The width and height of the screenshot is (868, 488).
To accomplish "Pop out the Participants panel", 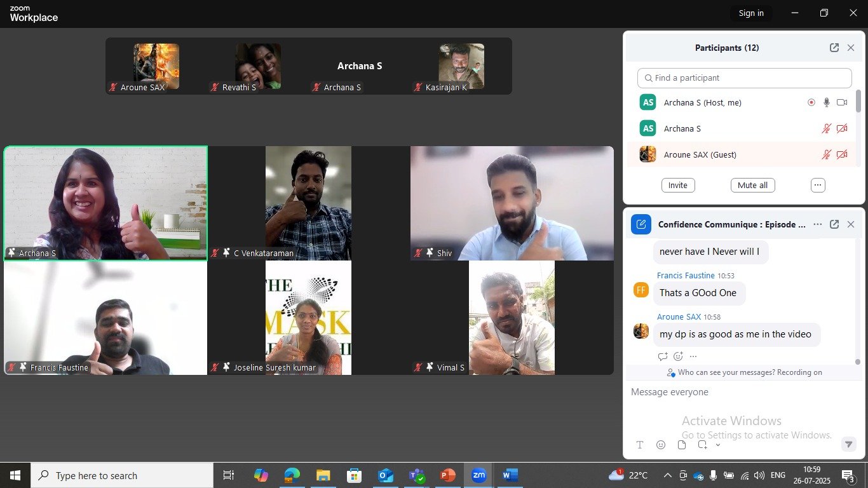I will click(834, 48).
